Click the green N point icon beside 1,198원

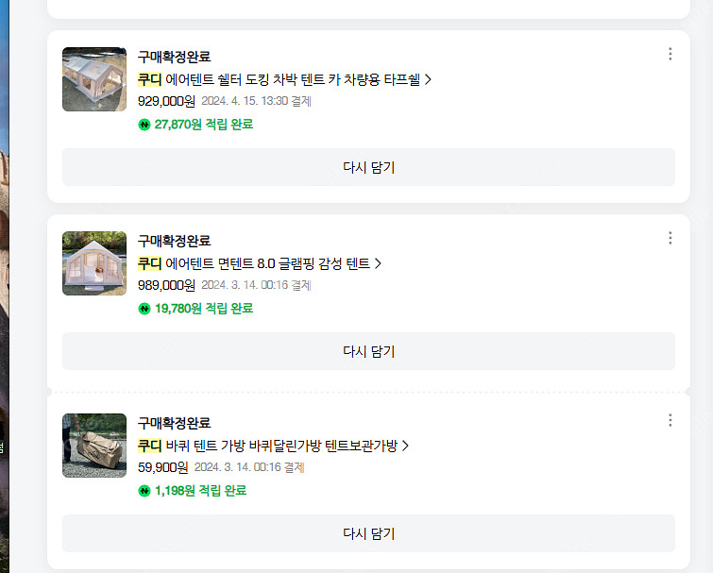tap(144, 491)
